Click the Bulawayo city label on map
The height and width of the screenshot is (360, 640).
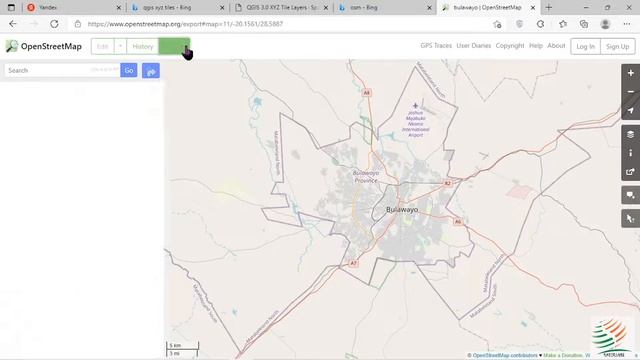(402, 209)
